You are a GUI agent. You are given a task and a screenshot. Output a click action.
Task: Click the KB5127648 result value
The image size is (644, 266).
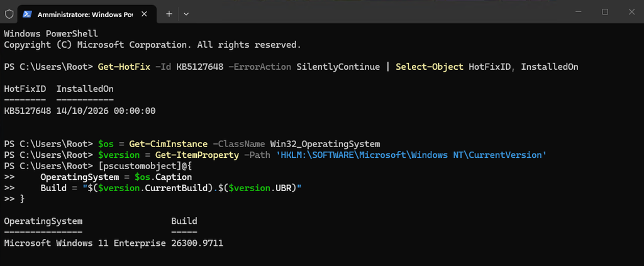tap(28, 111)
